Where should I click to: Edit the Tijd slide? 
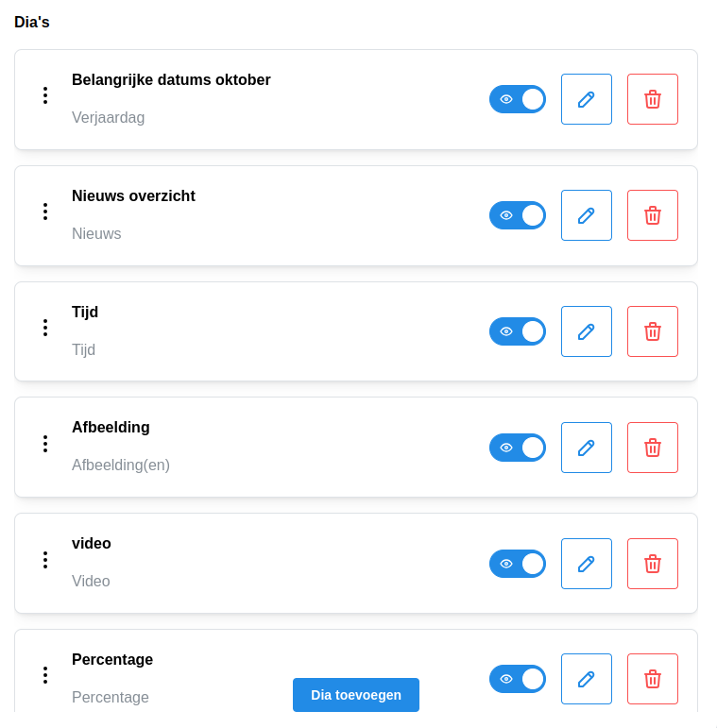(587, 331)
